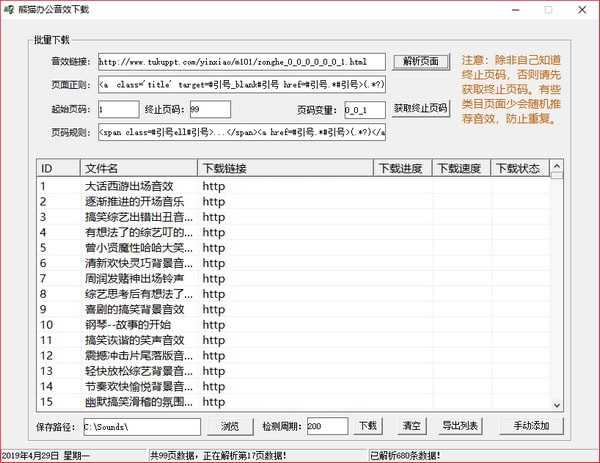600x463 pixels.
Task: Click status text 已解析680条数据
Action: pyautogui.click(x=405, y=456)
